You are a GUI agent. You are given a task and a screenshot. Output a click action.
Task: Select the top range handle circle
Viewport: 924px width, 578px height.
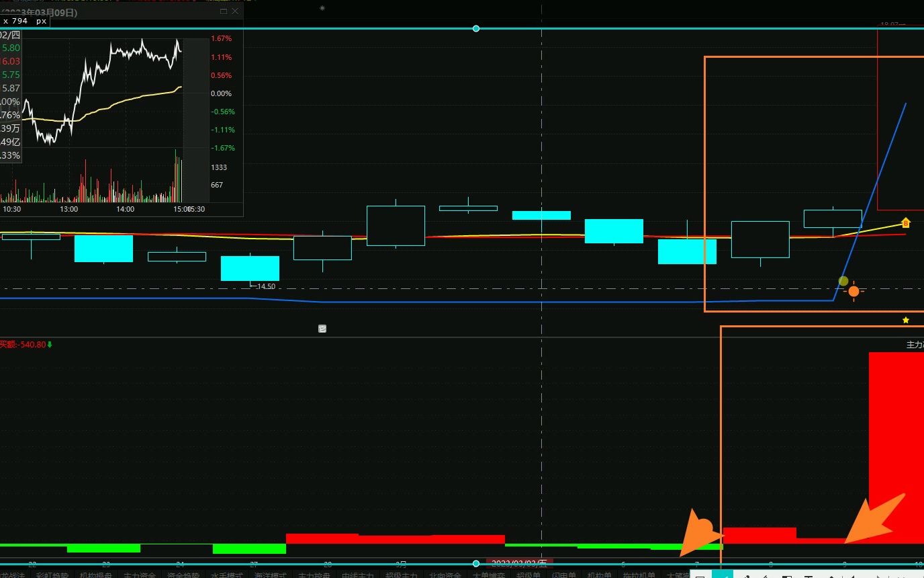(476, 28)
